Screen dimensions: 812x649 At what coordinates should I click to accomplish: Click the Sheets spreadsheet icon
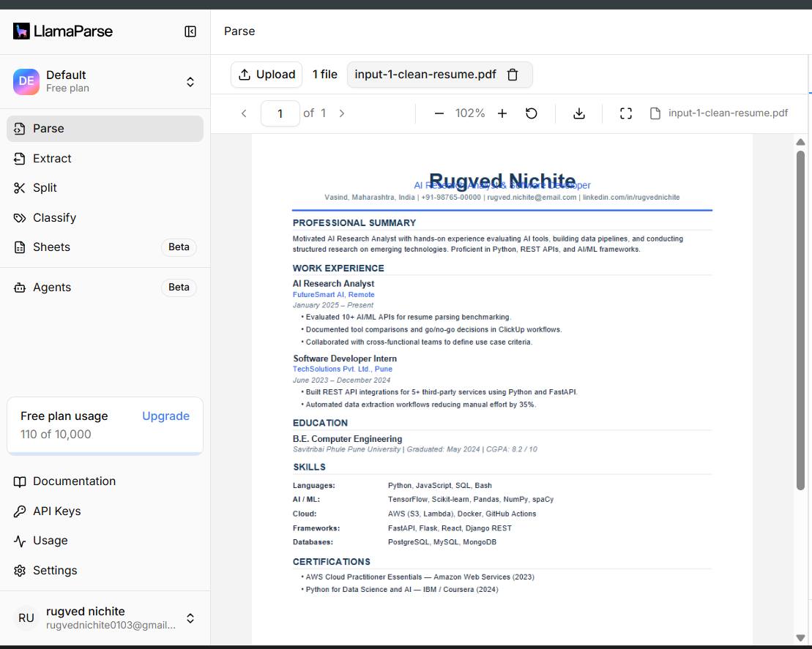coord(20,247)
